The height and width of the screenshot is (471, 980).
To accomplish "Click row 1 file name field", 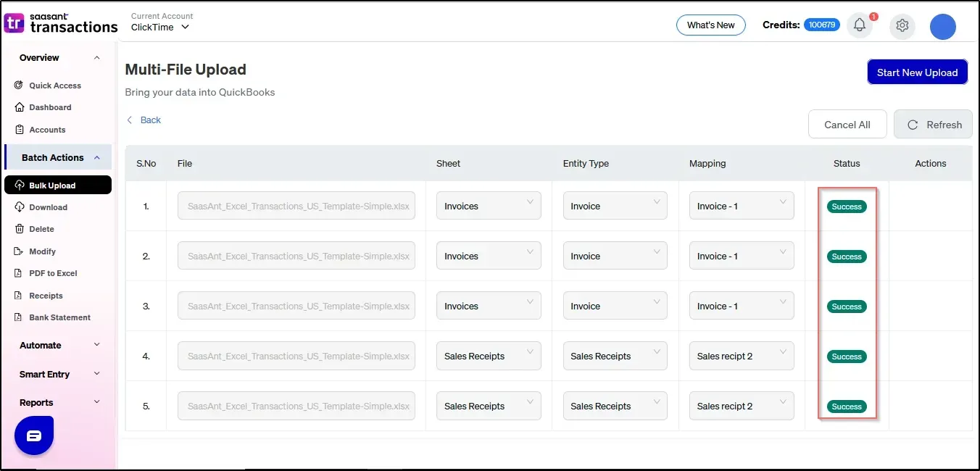I will [296, 206].
